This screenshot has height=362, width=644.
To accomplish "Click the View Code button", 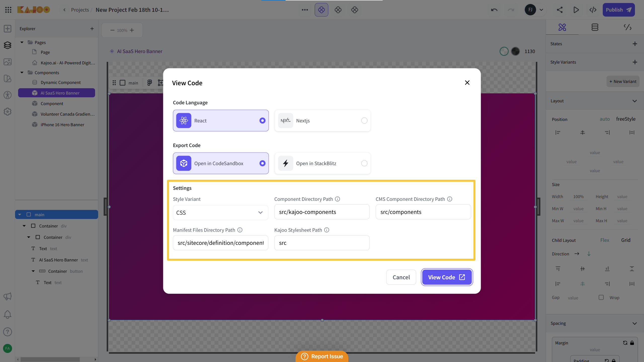I will point(447,277).
